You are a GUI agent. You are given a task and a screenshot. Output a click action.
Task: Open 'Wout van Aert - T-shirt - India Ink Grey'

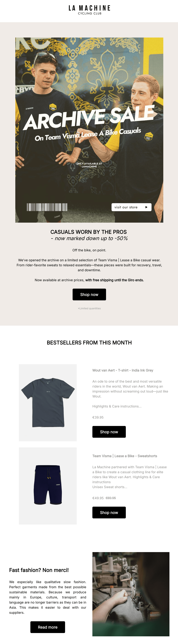[123, 370]
